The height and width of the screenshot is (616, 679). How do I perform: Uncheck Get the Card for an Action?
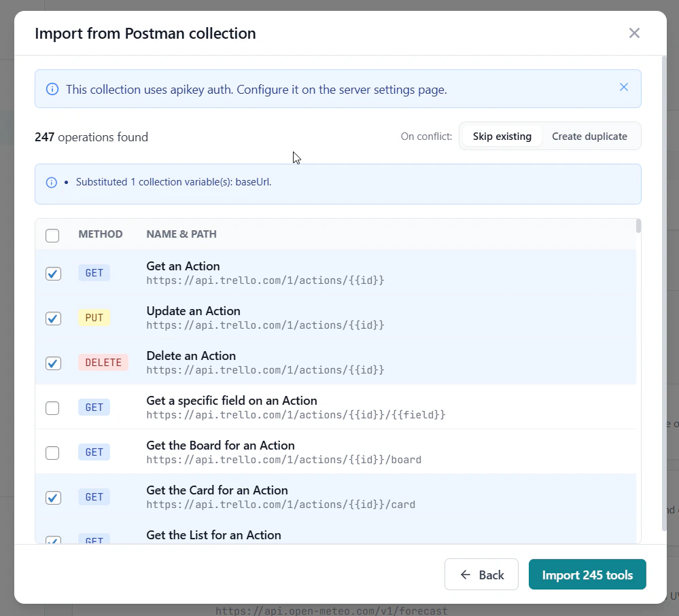(53, 497)
